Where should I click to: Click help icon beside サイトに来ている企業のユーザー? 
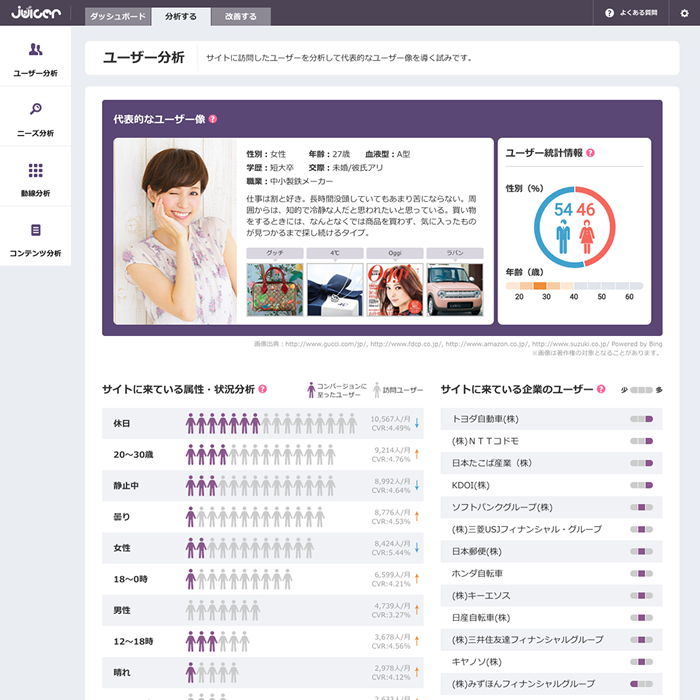coord(601,389)
